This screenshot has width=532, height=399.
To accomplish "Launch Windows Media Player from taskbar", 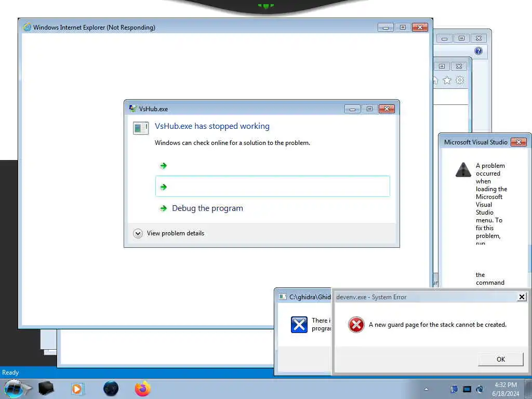I will coord(77,389).
